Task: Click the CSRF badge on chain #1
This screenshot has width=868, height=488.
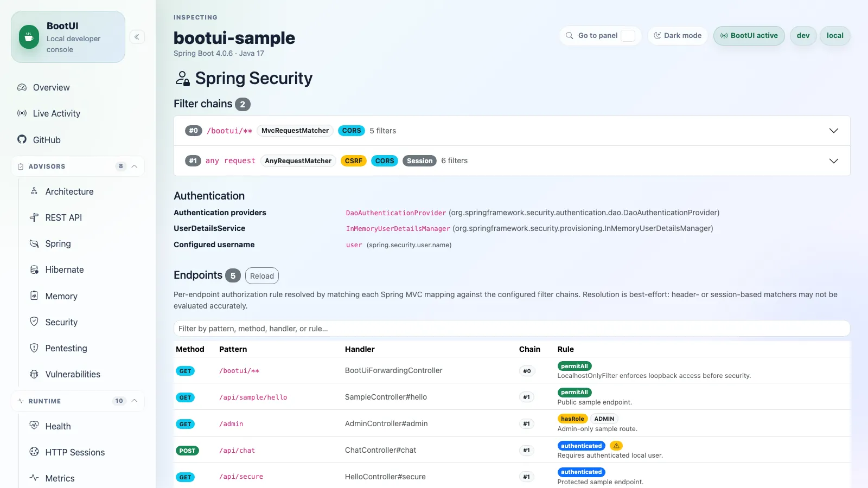Action: click(354, 161)
